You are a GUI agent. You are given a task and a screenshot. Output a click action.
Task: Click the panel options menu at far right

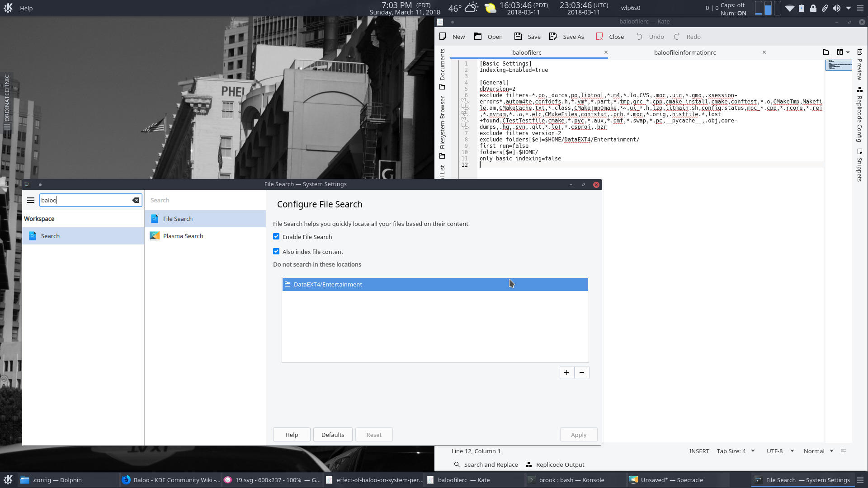(859, 8)
